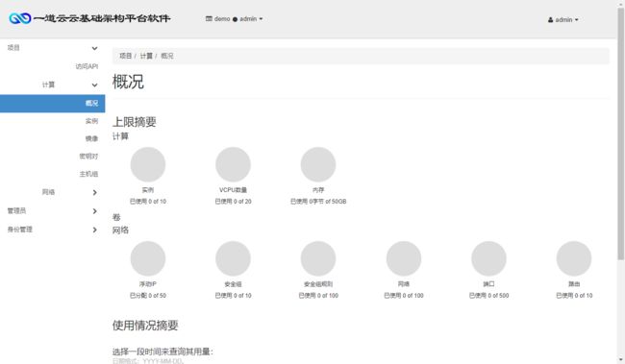Click the 上限摘要 heading

pyautogui.click(x=135, y=122)
